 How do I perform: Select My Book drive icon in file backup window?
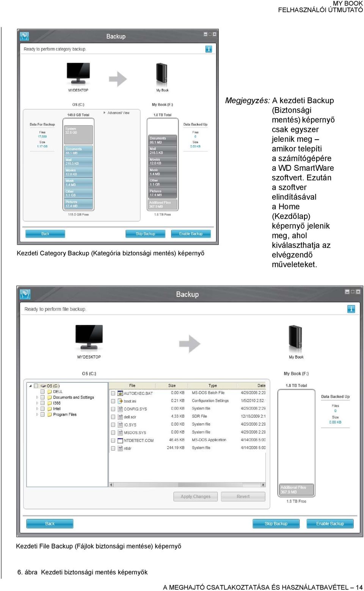coord(296,338)
